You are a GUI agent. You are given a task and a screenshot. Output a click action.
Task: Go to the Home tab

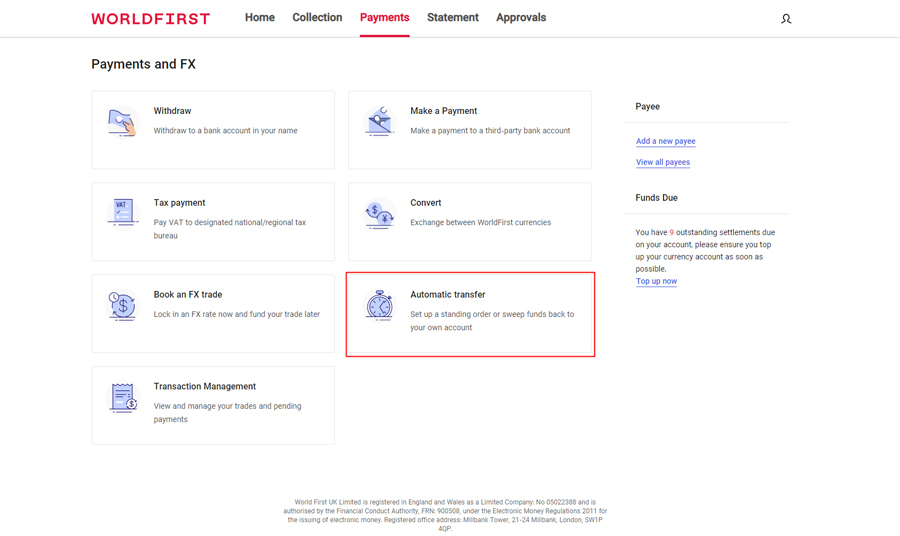pyautogui.click(x=260, y=18)
